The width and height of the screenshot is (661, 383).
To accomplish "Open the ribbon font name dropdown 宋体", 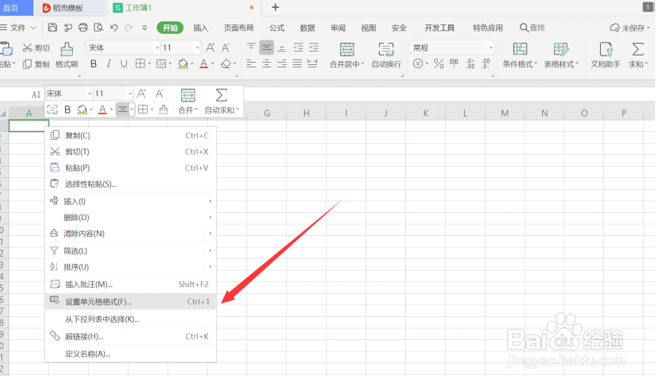I will click(x=157, y=48).
